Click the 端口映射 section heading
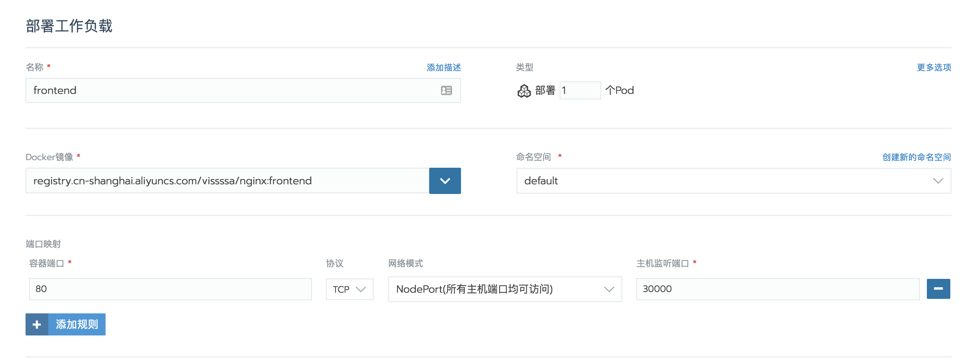980x361 pixels. (43, 244)
